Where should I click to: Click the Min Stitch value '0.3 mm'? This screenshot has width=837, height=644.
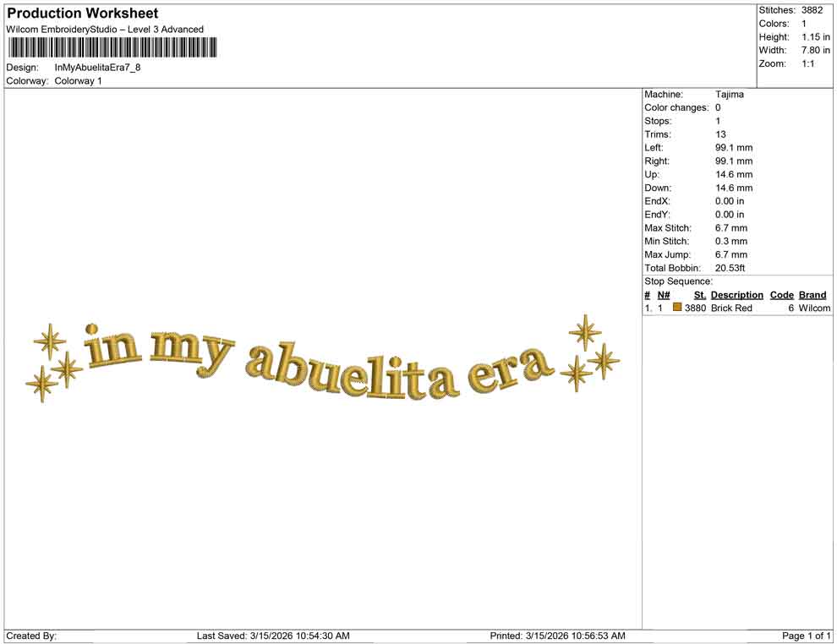point(731,241)
